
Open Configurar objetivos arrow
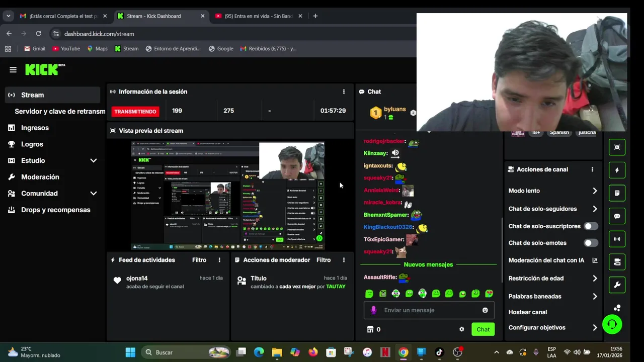tap(595, 328)
